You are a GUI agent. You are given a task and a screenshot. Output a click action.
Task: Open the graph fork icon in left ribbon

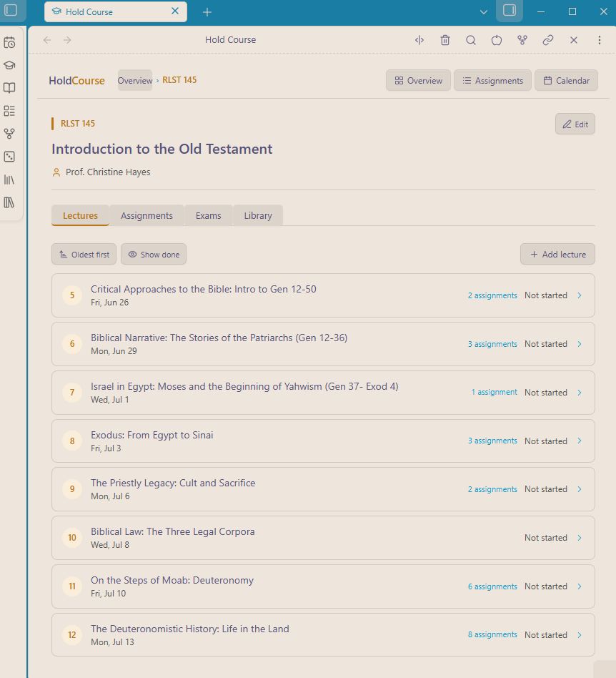(x=9, y=134)
